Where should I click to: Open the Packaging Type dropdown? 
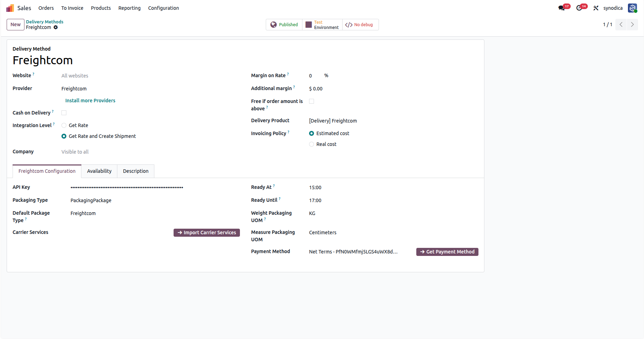(155, 200)
